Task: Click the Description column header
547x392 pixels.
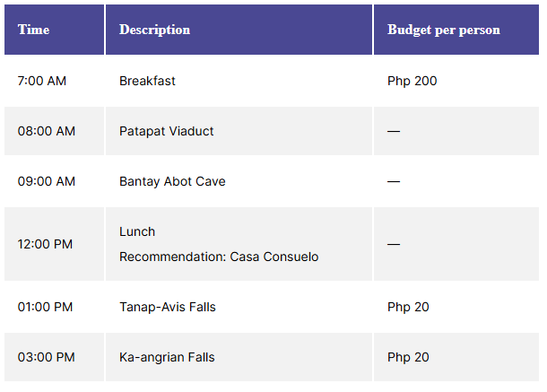Action: (239, 30)
